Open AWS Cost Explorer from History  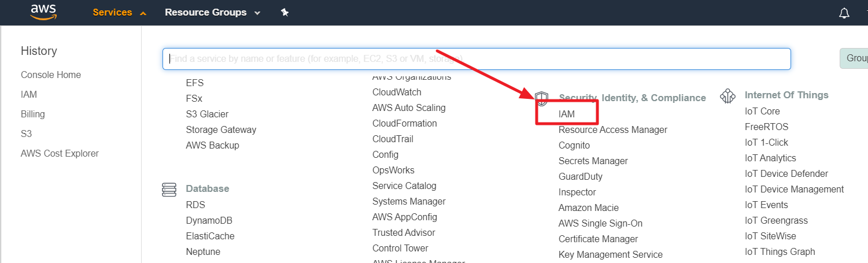(x=60, y=154)
